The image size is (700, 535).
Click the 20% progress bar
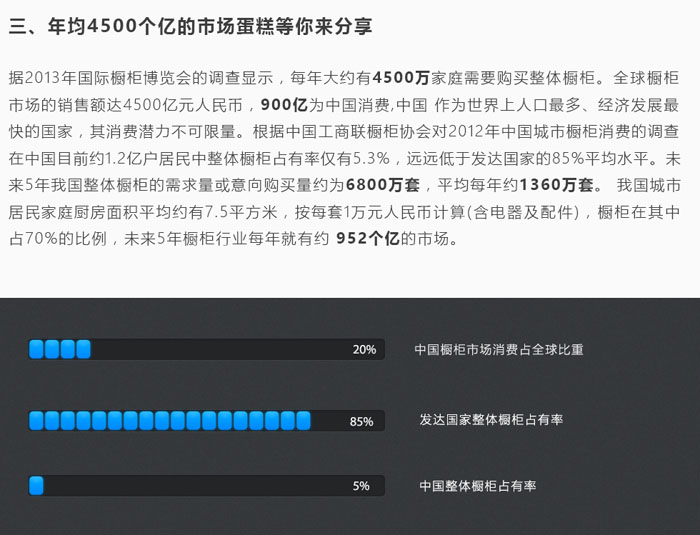pyautogui.click(x=206, y=349)
